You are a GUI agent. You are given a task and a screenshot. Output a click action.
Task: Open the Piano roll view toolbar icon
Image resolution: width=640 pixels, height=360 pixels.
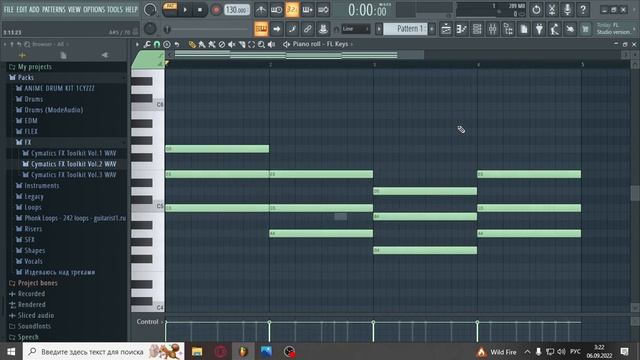tap(462, 29)
